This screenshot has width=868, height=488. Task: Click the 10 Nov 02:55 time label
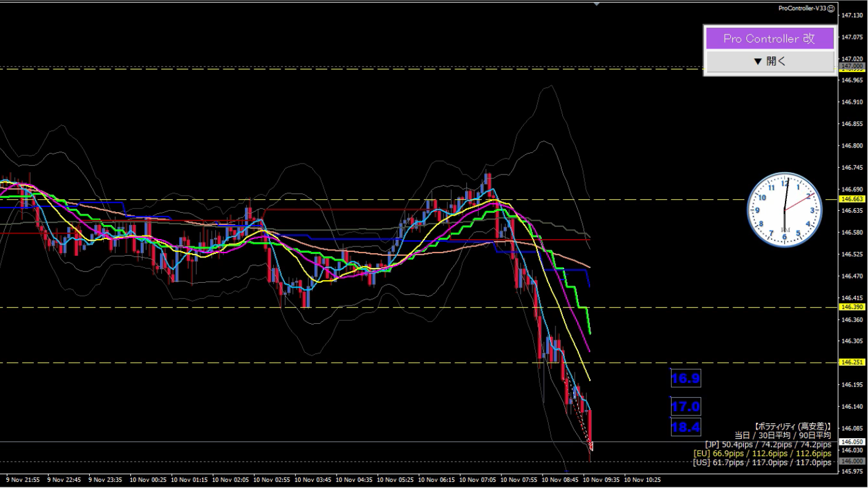click(x=271, y=479)
